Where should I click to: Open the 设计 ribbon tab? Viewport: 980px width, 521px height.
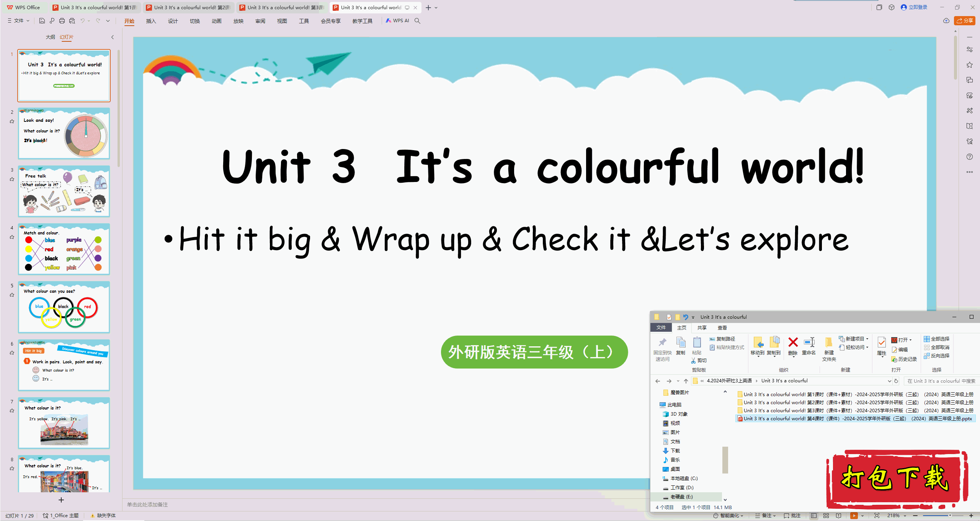(x=173, y=21)
